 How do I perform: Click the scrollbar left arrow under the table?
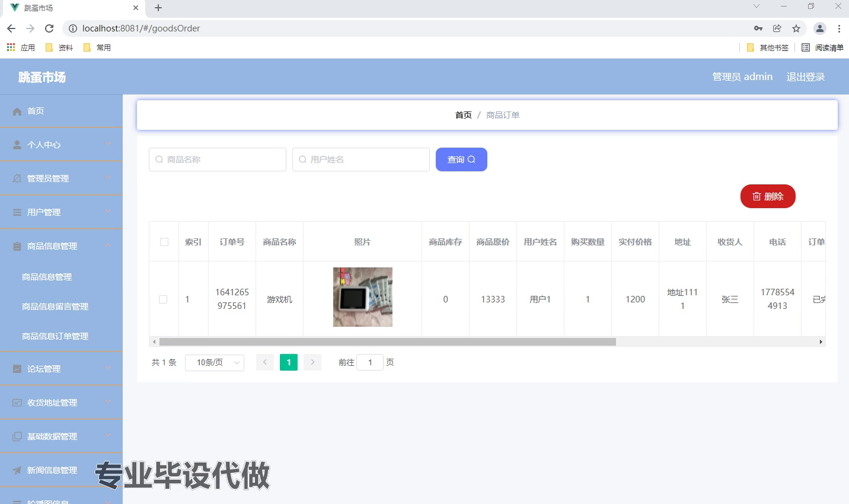[x=154, y=342]
